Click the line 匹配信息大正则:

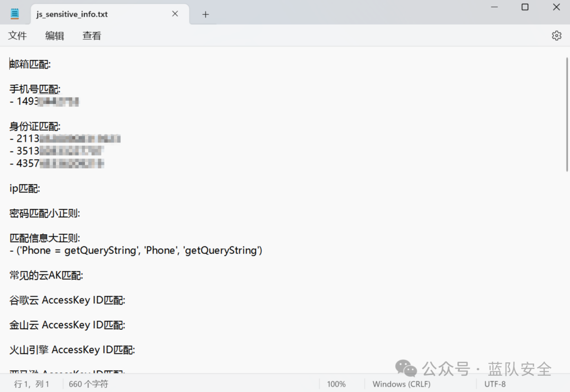click(45, 238)
